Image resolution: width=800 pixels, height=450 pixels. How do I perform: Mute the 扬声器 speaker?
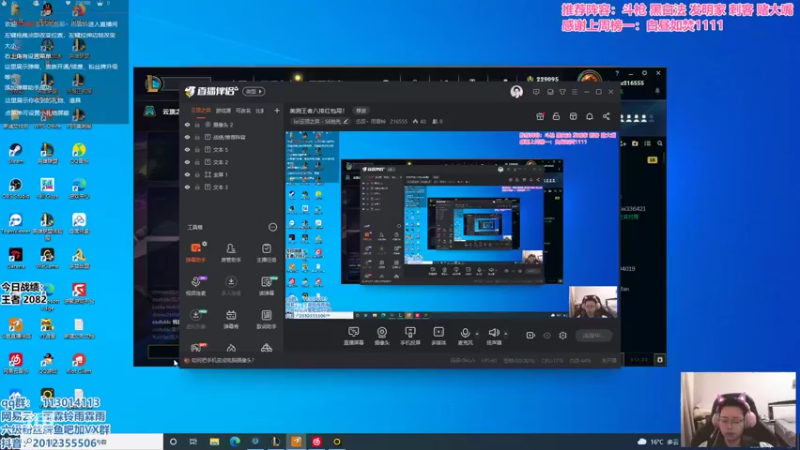pyautogui.click(x=493, y=336)
